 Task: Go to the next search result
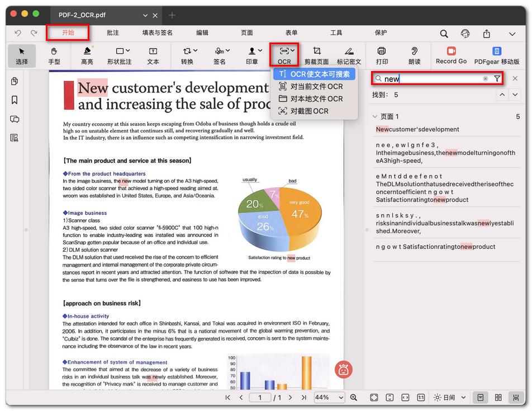[x=515, y=95]
